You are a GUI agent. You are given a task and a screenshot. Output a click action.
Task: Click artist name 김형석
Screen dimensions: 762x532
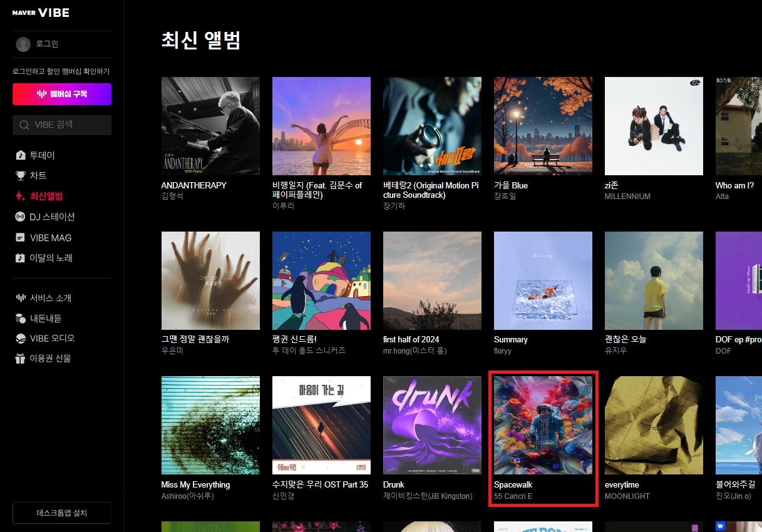click(x=173, y=197)
